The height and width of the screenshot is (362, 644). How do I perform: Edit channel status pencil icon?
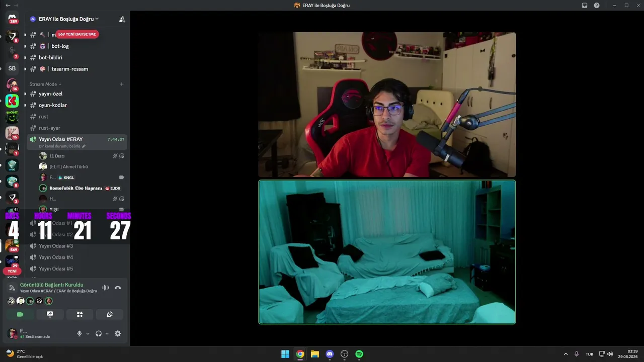84,146
